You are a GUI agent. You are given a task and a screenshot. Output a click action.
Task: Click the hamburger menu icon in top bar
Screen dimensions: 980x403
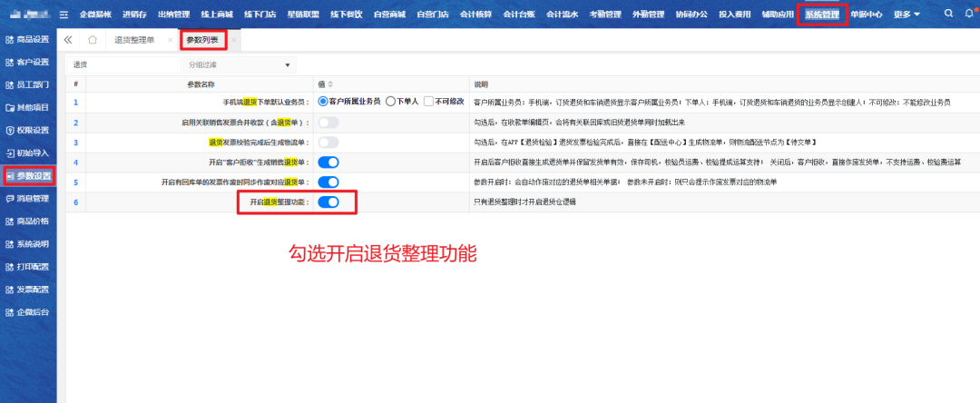click(x=63, y=15)
